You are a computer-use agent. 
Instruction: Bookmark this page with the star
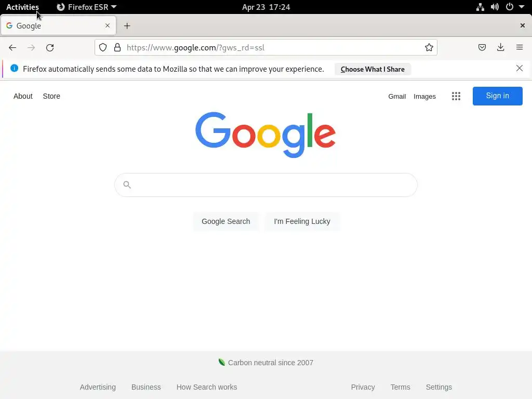[x=429, y=47]
